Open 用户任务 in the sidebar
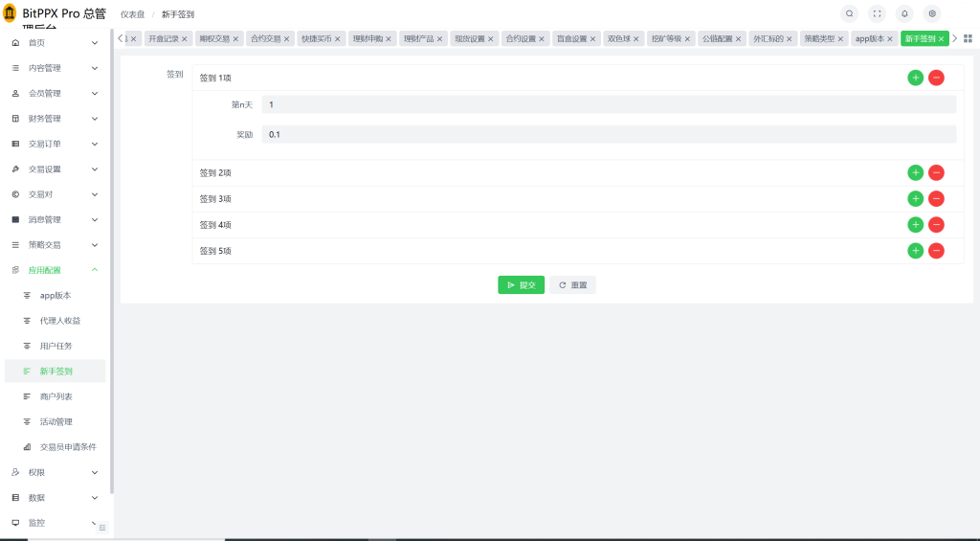 (55, 346)
